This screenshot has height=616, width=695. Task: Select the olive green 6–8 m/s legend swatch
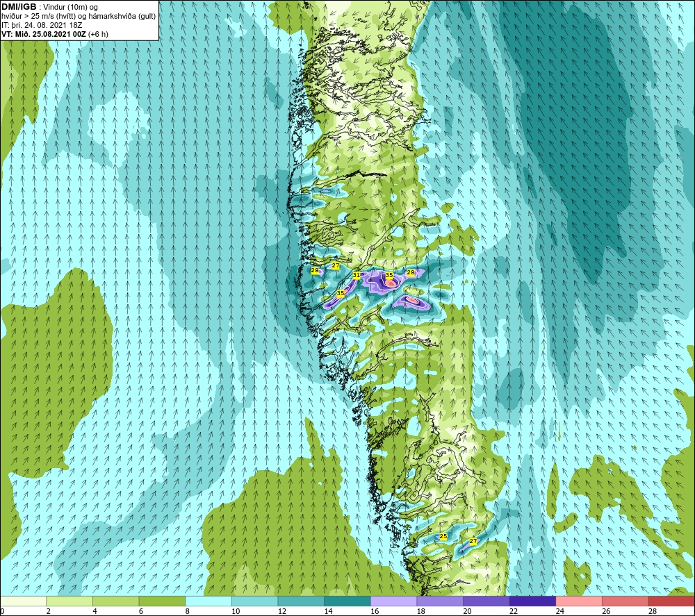(x=162, y=601)
